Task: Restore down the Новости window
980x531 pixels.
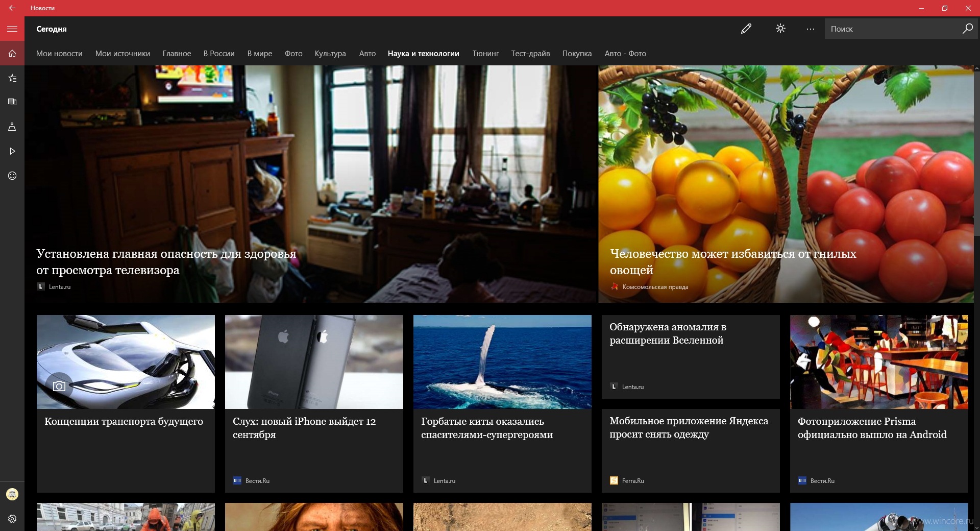Action: click(945, 8)
